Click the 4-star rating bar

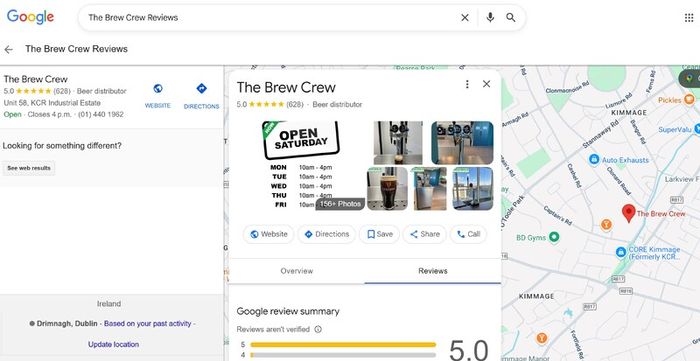tap(343, 355)
